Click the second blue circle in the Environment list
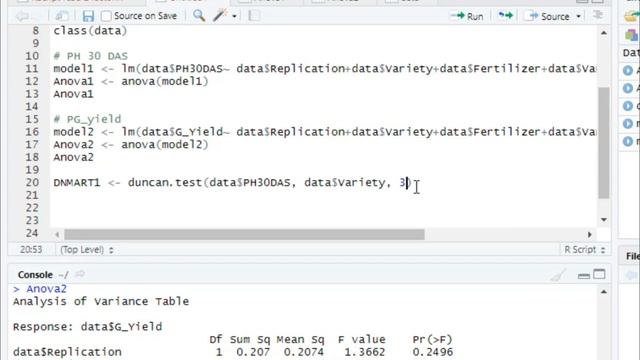The height and width of the screenshot is (360, 640). click(628, 88)
